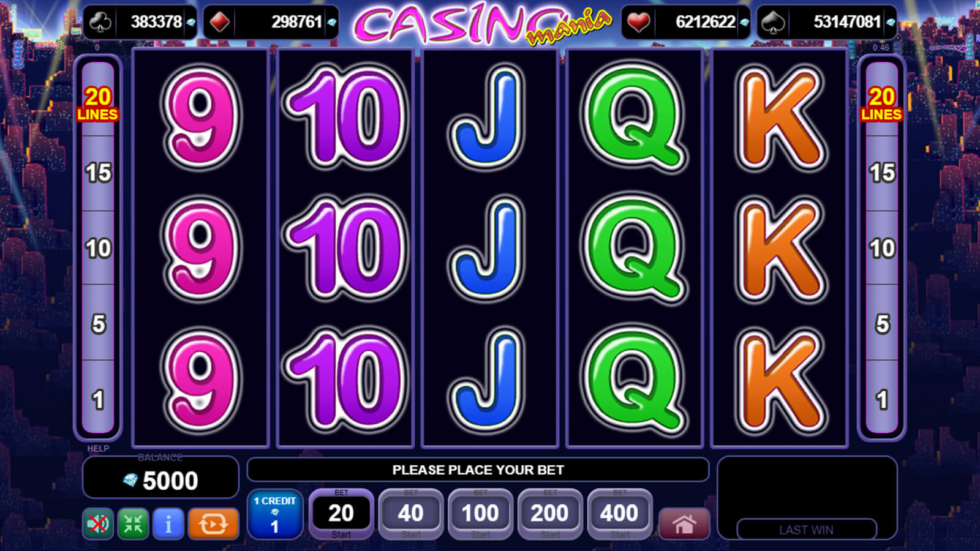Choose 1 line on right selector
The width and height of the screenshot is (980, 551).
[882, 399]
